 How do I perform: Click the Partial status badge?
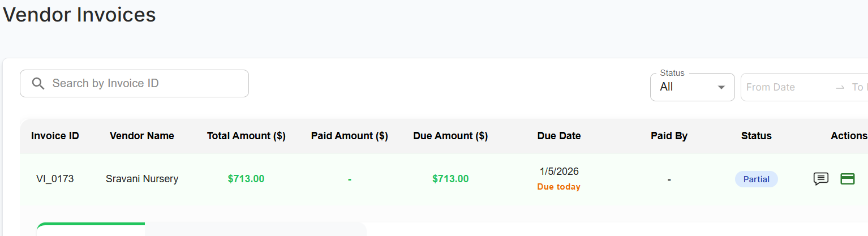756,179
